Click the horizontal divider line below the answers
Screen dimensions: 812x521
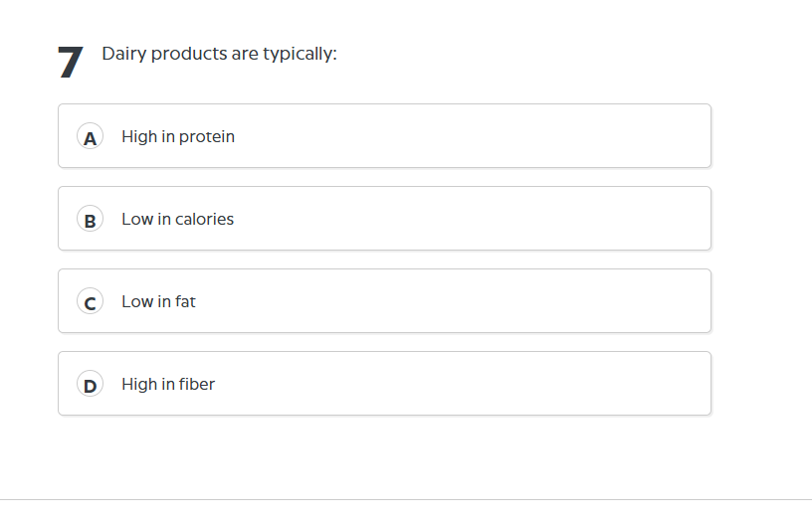click(x=406, y=499)
